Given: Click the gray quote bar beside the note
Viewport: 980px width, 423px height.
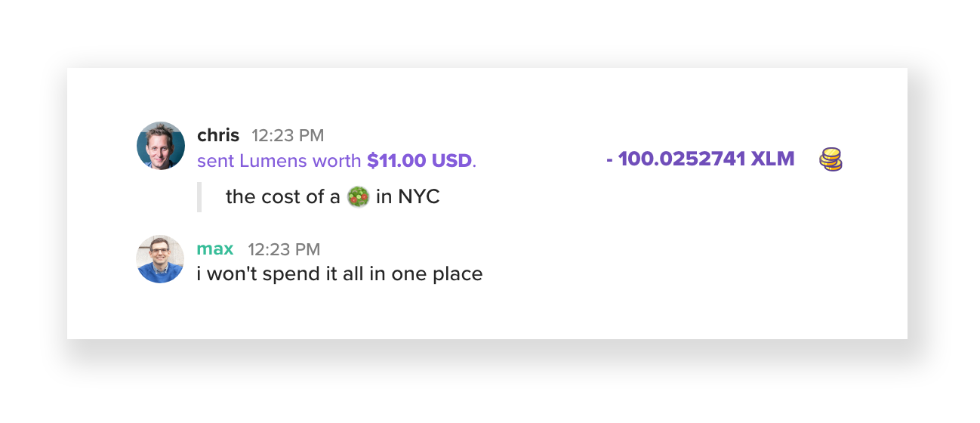Looking at the screenshot, I should (199, 197).
